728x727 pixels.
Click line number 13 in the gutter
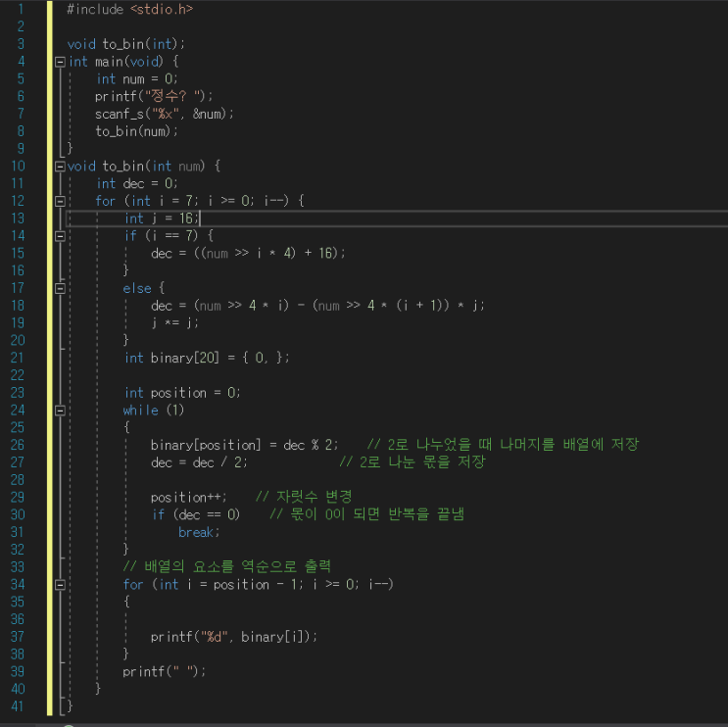pyautogui.click(x=18, y=218)
